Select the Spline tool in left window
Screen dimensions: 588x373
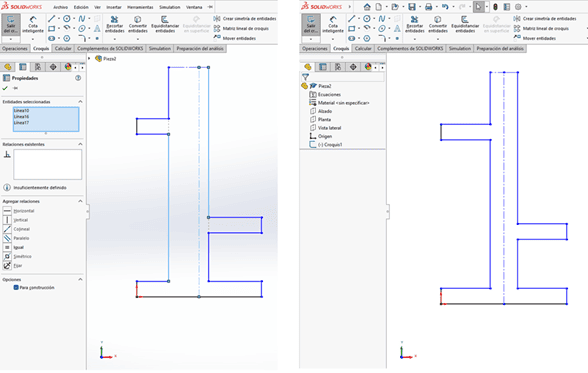click(82, 18)
